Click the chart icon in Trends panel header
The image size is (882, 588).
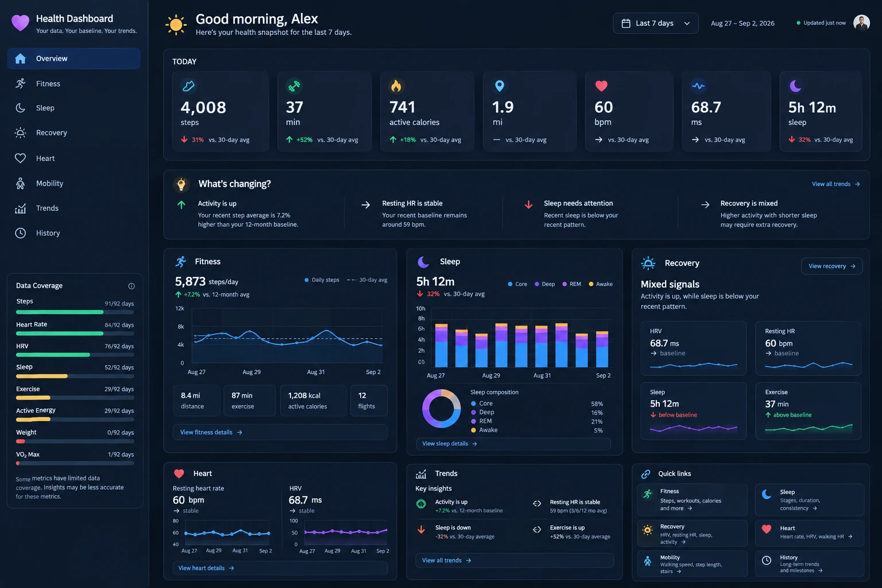[x=421, y=474]
